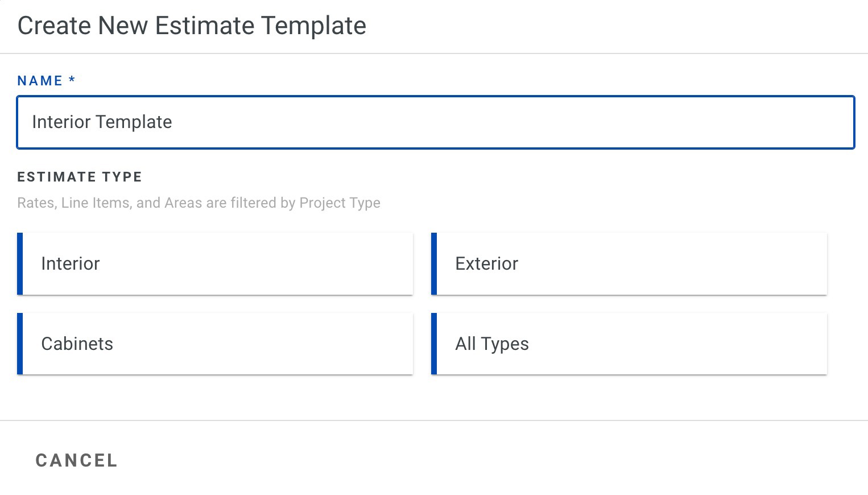Click the 'Rates, Line Items, and Areas' hint text

click(x=199, y=203)
